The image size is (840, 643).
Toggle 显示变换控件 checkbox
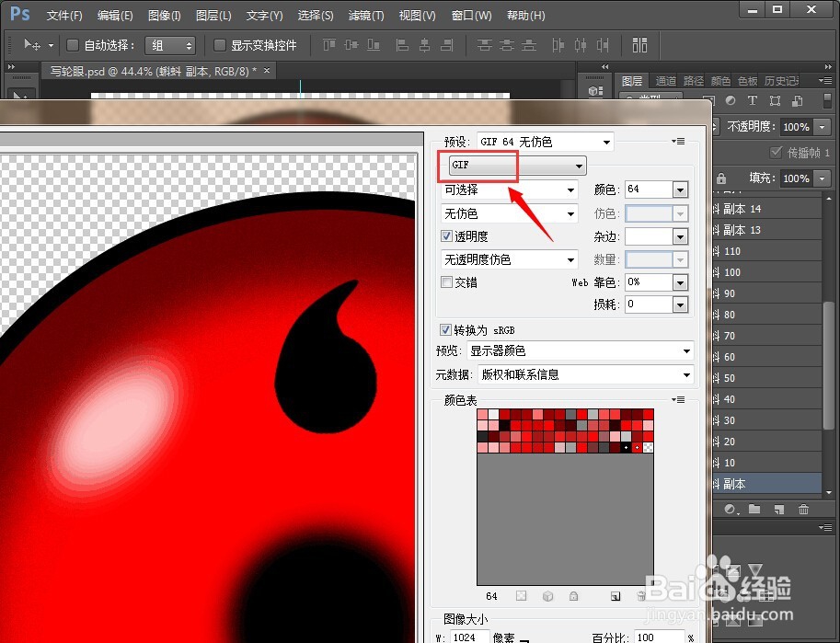[x=219, y=45]
